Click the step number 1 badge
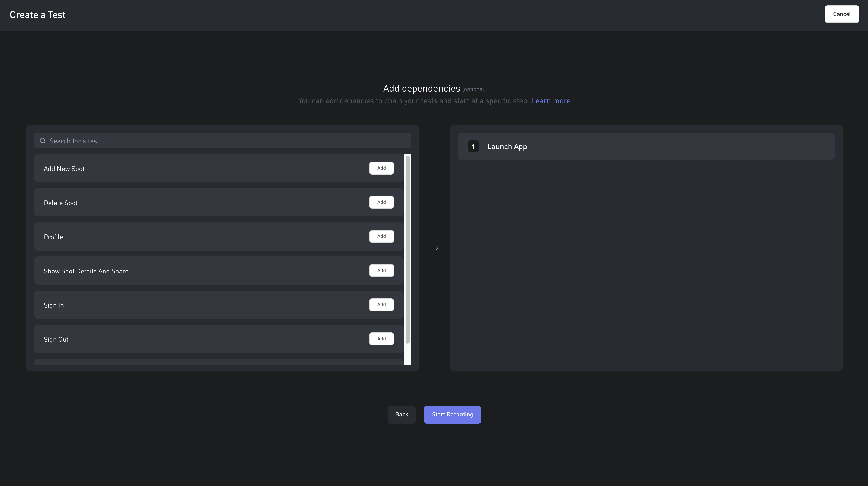 click(x=473, y=147)
